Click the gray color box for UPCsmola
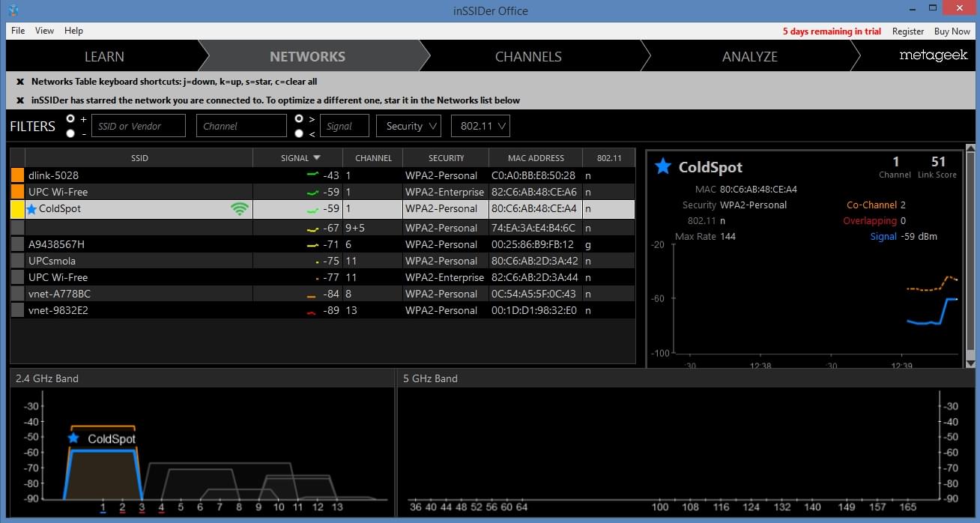Screen dimensions: 980x523 [x=17, y=261]
